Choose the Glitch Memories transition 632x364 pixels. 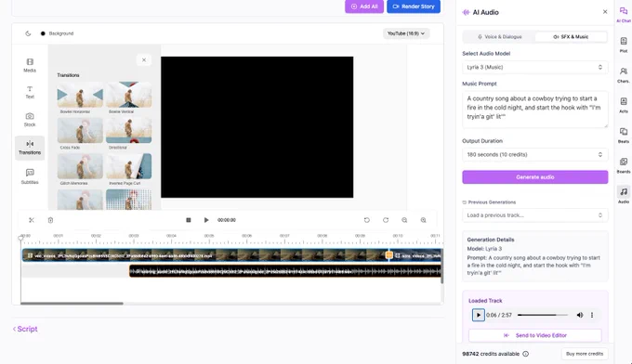[80, 166]
